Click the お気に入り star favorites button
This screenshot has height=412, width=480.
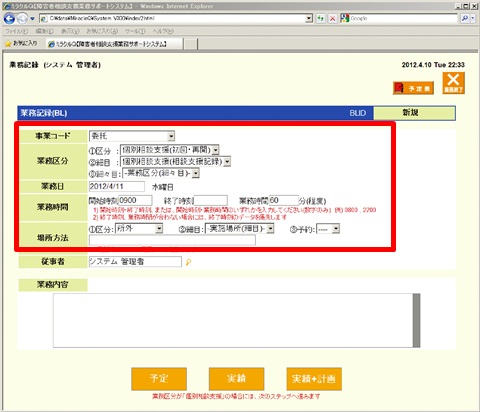(x=21, y=43)
